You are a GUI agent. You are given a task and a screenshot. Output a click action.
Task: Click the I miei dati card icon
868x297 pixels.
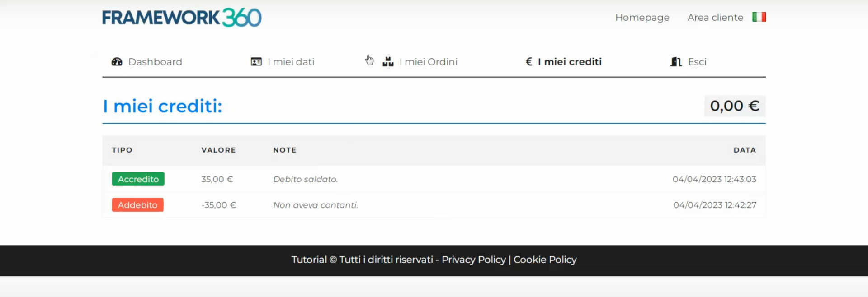pos(256,61)
